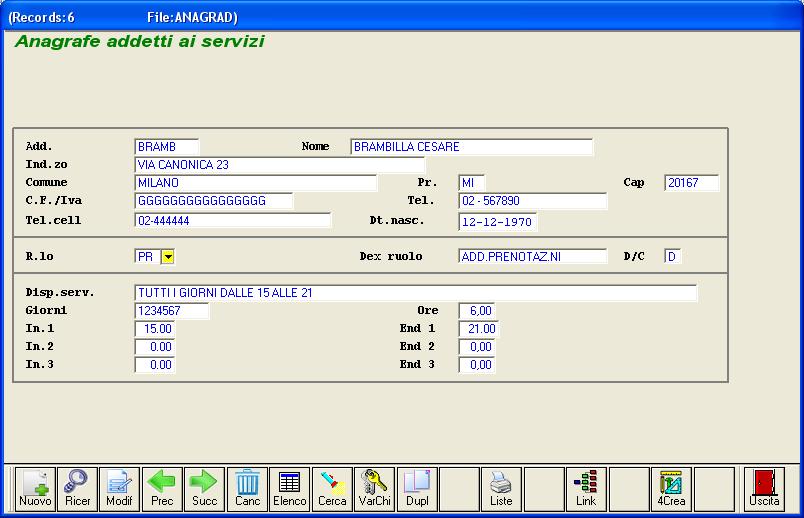Click the Cerca flashlight icon

click(x=332, y=489)
